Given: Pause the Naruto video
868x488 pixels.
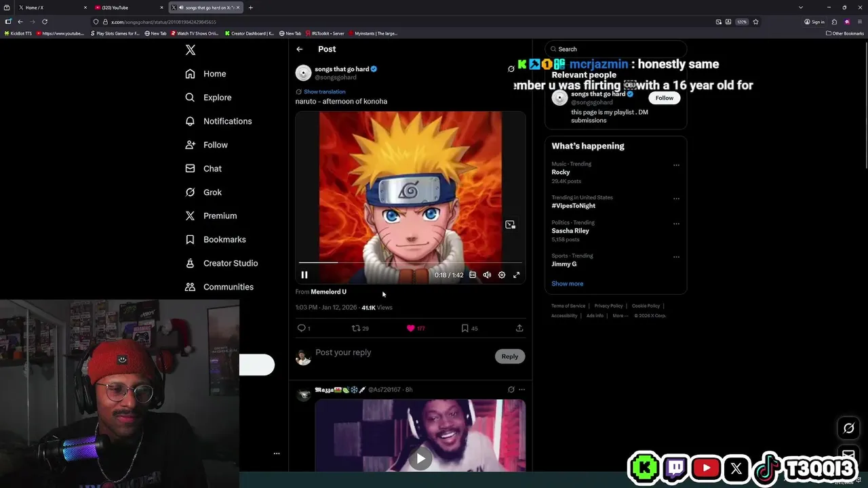Looking at the screenshot, I should pos(304,275).
